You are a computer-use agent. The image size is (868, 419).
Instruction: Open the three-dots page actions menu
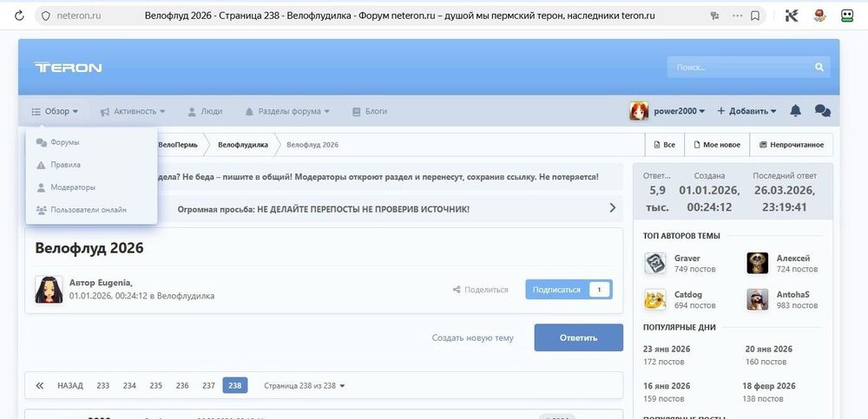click(737, 16)
